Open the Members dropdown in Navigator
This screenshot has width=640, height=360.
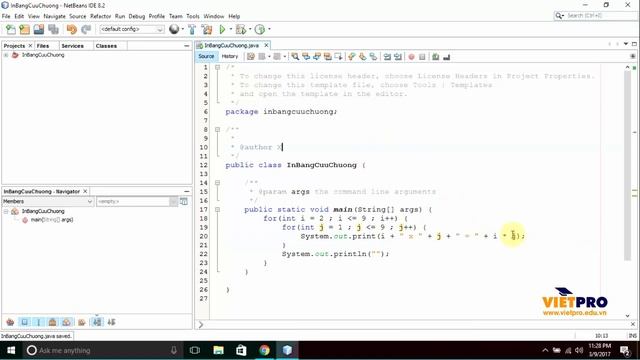[x=48, y=202]
